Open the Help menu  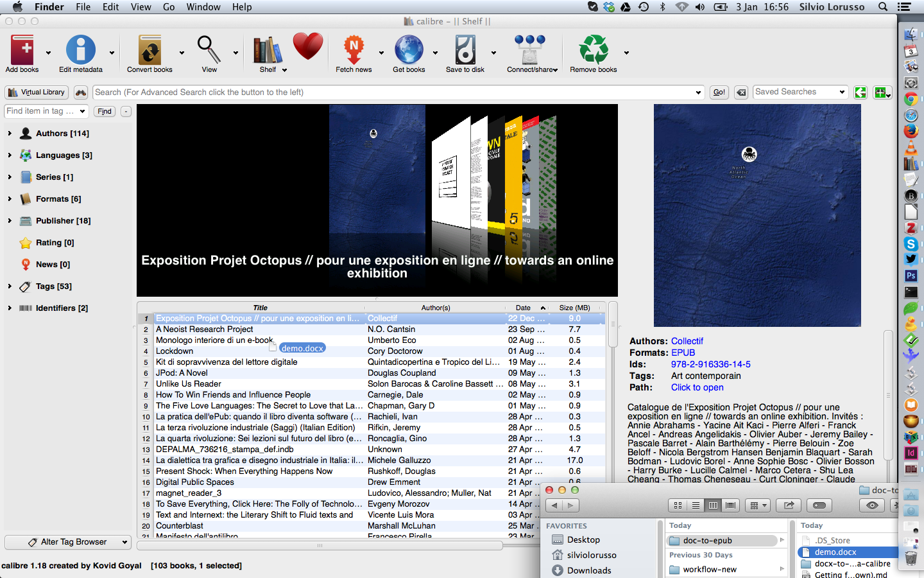coord(242,7)
